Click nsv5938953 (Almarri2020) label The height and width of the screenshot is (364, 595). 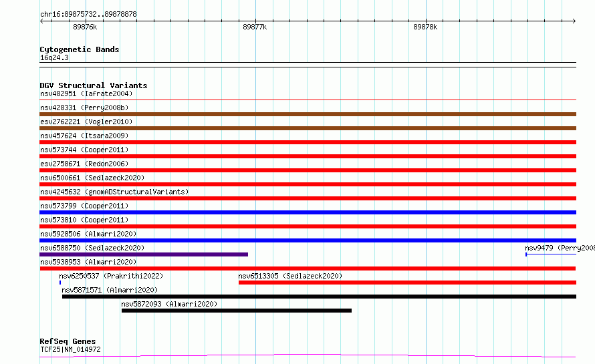[x=88, y=262]
